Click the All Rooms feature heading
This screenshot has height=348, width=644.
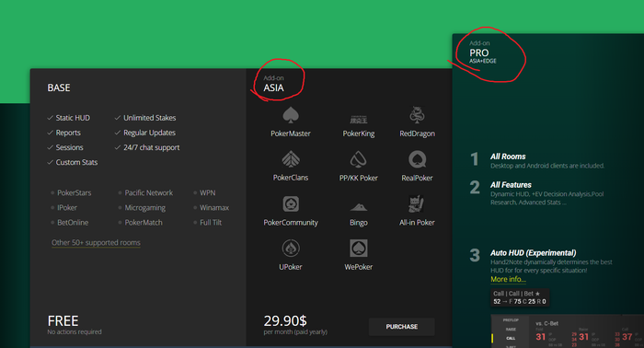(x=508, y=157)
